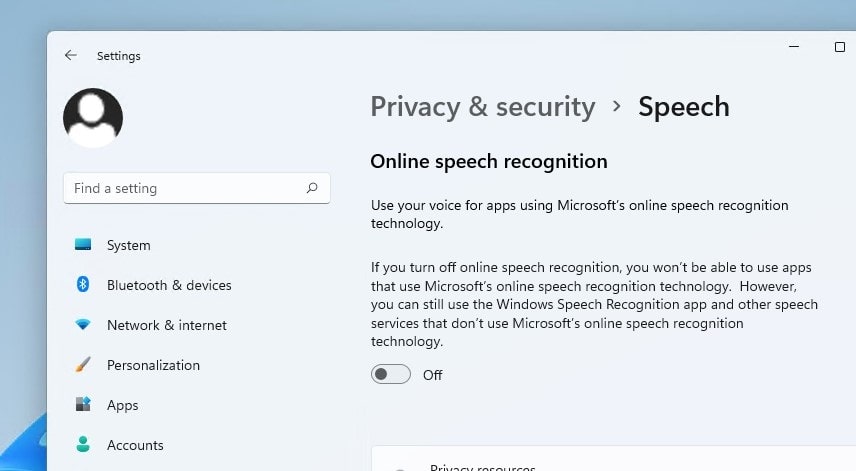The image size is (856, 471).
Task: Open Network & internet text label
Action: 166,325
